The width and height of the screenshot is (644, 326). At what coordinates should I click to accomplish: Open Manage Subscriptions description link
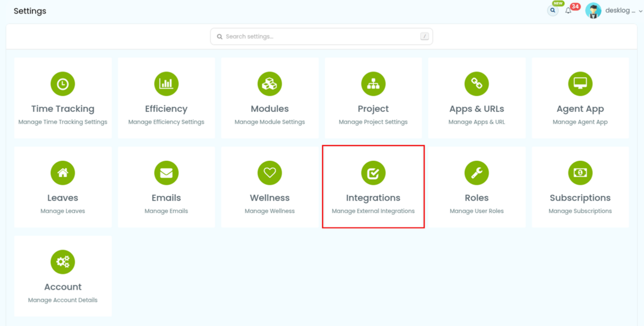580,211
